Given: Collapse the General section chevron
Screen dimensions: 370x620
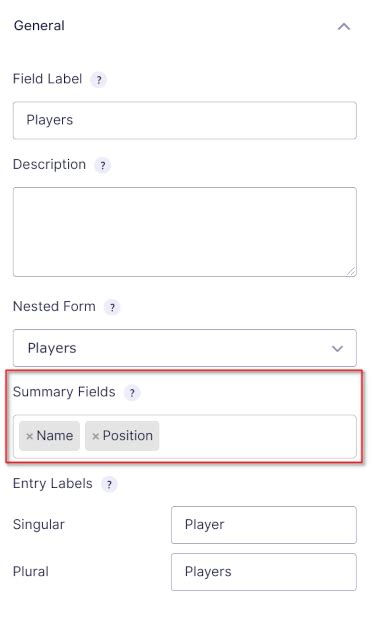Looking at the screenshot, I should point(344,26).
